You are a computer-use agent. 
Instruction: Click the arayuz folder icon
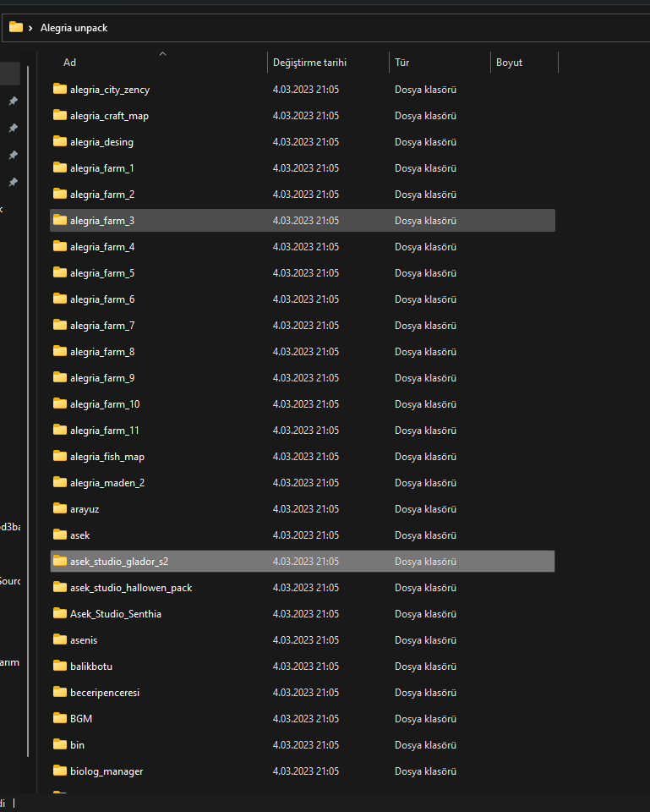[60, 508]
